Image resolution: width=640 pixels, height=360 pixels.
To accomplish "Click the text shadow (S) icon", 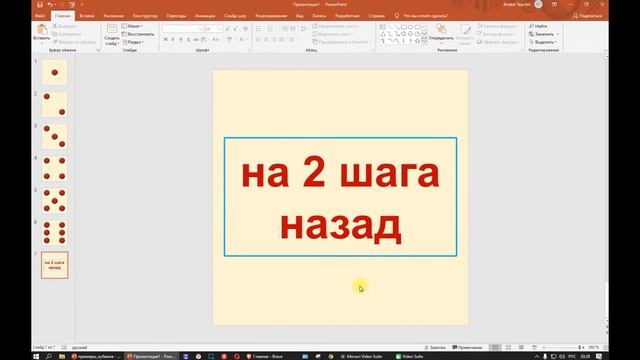I will point(188,40).
